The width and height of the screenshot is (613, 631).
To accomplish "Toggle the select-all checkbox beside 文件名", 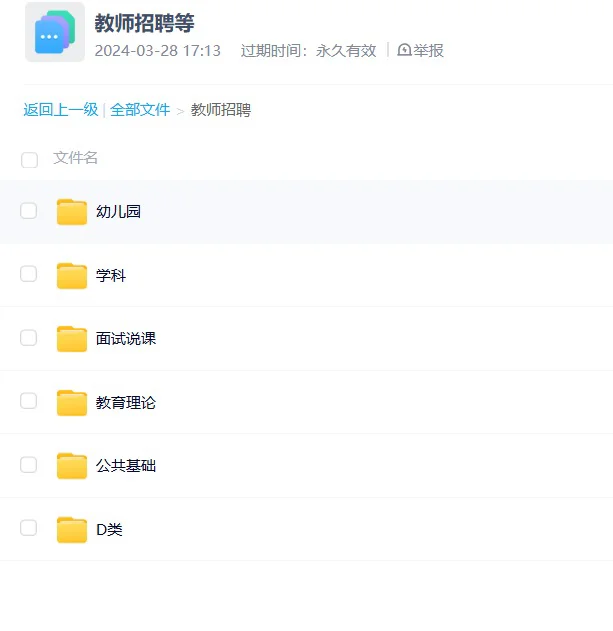I will [29, 160].
